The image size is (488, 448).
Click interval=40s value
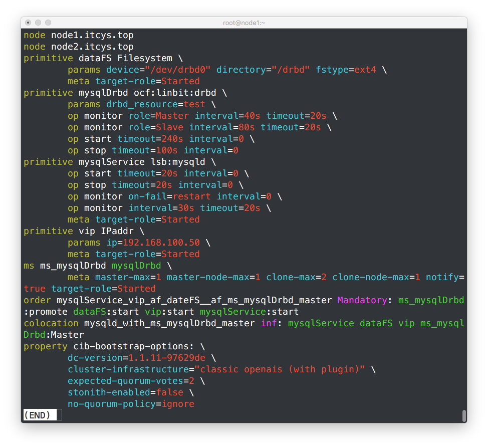pyautogui.click(x=227, y=116)
